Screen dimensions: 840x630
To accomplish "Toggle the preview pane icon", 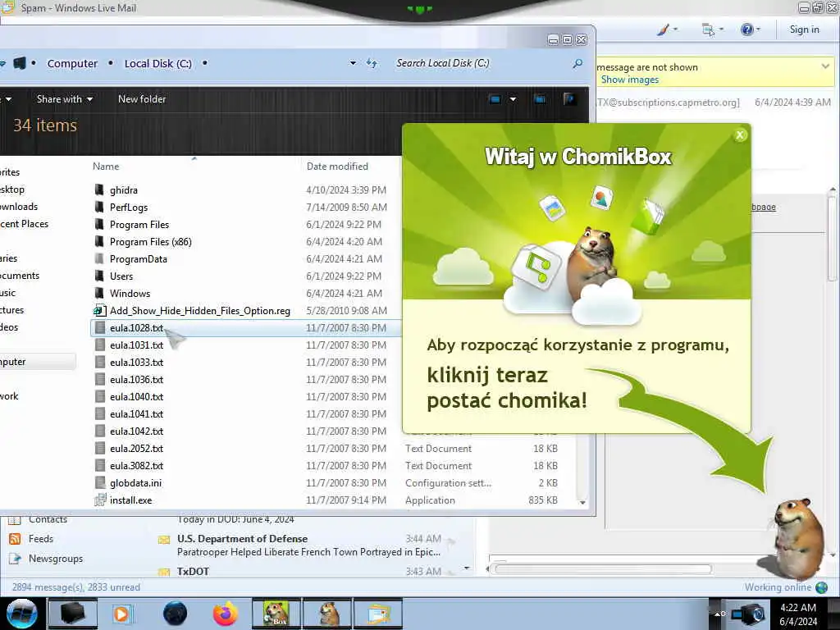I will pyautogui.click(x=540, y=99).
